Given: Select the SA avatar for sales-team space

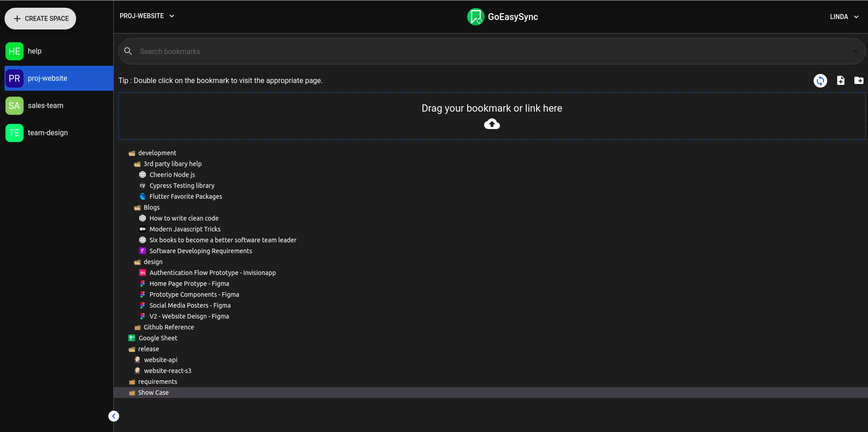Looking at the screenshot, I should pos(14,105).
